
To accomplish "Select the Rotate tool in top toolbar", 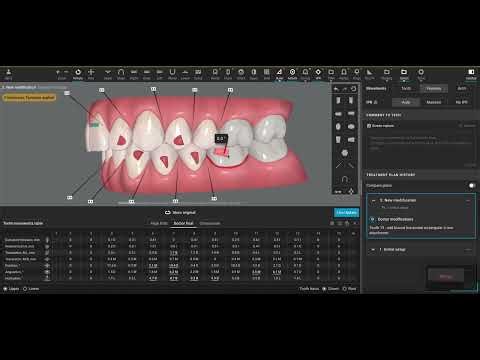I will point(78,74).
